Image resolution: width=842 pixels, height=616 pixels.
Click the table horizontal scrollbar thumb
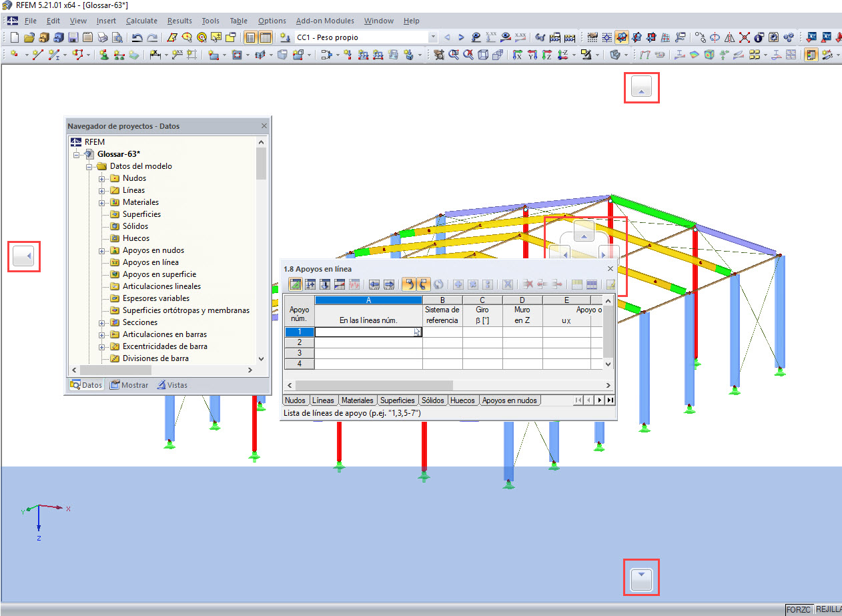tap(374, 385)
